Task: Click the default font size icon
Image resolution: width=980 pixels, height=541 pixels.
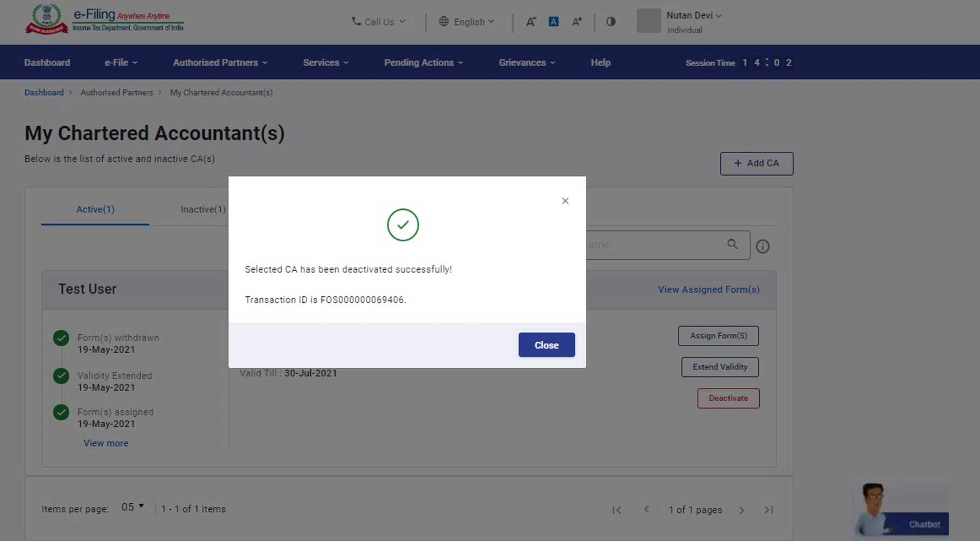Action: click(553, 22)
